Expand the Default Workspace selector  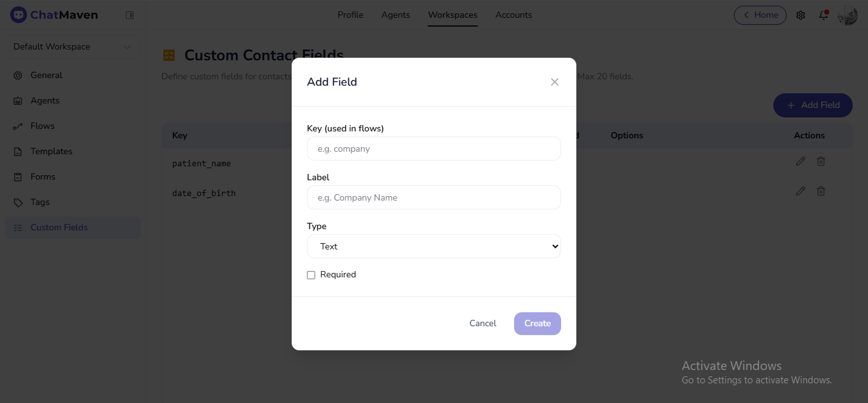tap(72, 46)
